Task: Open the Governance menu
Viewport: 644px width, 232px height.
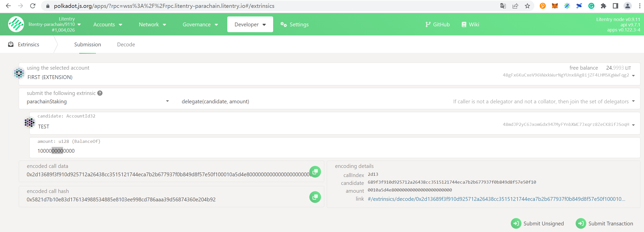Action: pos(200,25)
